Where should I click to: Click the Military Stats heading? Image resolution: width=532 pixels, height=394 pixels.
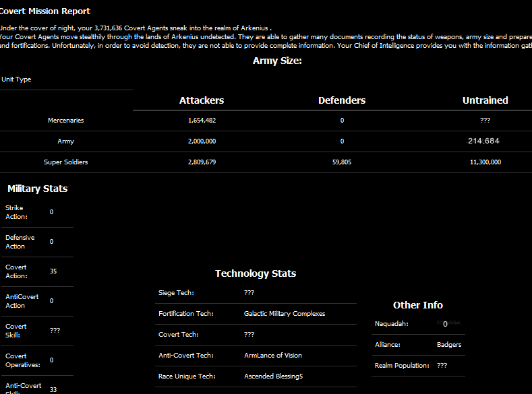(x=38, y=189)
